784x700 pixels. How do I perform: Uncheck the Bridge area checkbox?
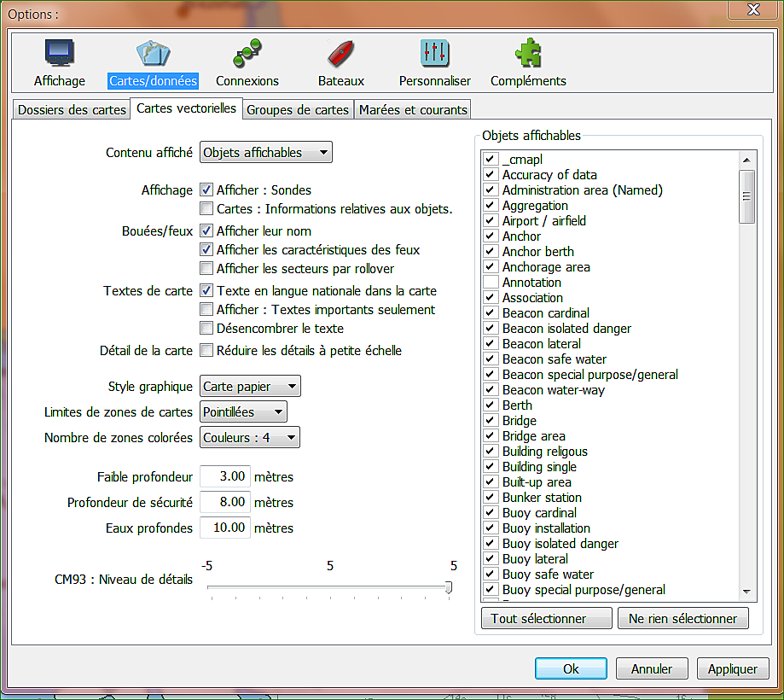point(491,436)
